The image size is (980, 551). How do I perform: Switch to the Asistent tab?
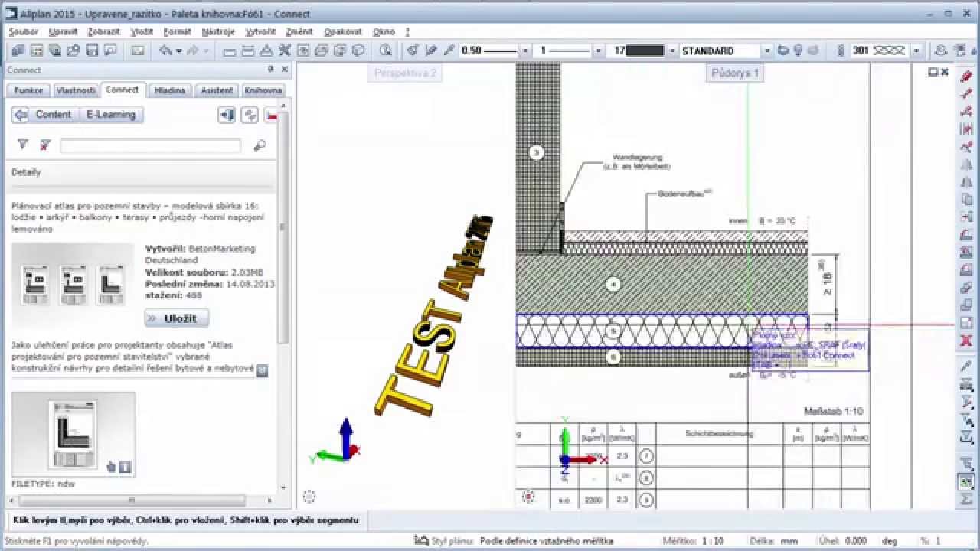pyautogui.click(x=217, y=90)
